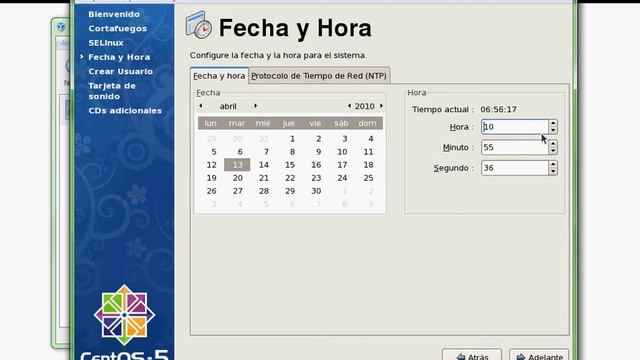Increase the Minuto value with up arrow
The width and height of the screenshot is (640, 360).
[x=553, y=144]
